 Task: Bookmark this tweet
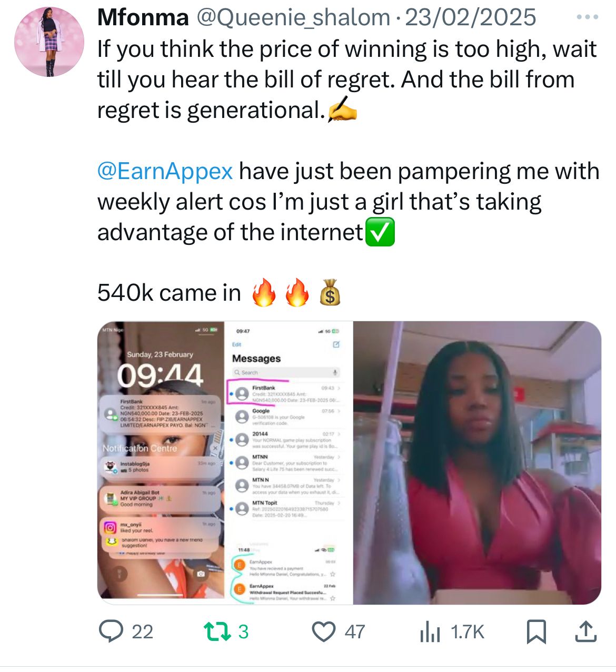[x=536, y=632]
